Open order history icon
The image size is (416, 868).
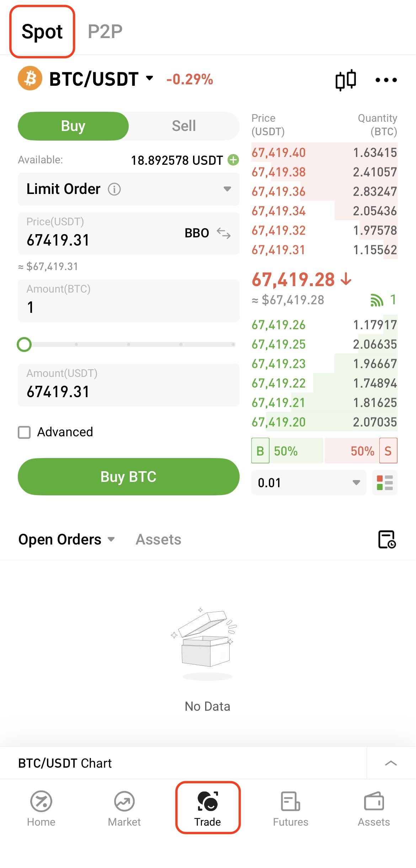tap(387, 540)
